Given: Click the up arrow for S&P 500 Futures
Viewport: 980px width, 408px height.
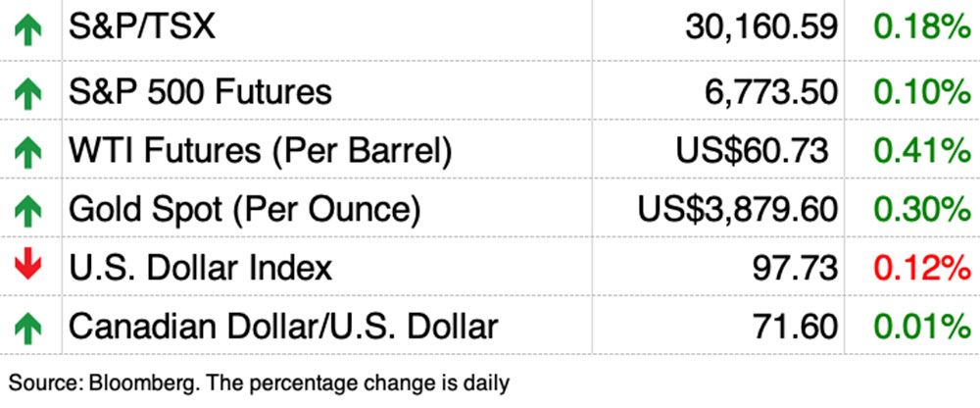Looking at the screenshot, I should coord(28,93).
